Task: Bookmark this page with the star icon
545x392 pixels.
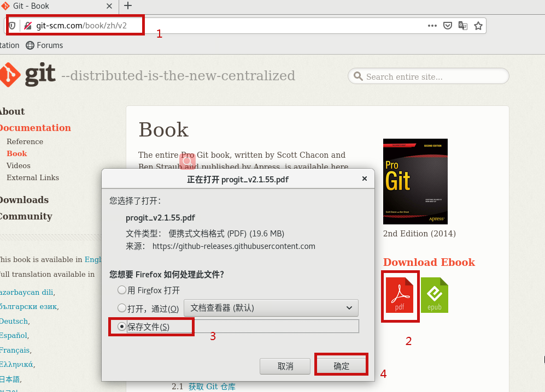Action: 478,26
